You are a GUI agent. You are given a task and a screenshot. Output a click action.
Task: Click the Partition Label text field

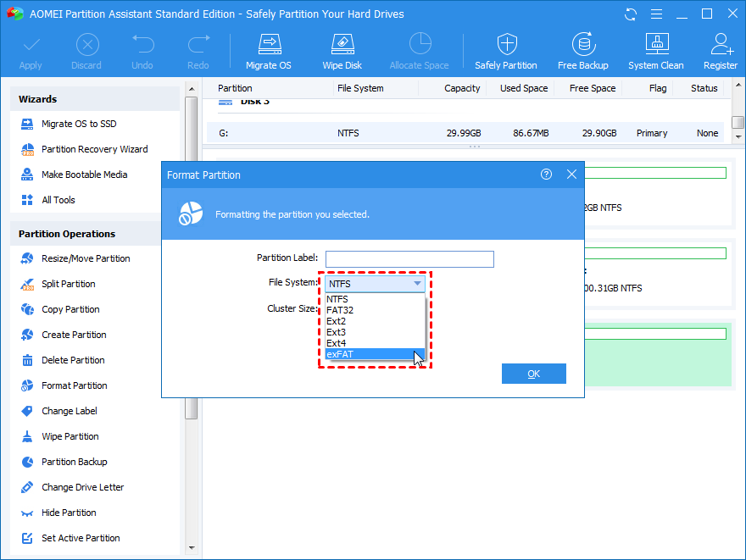[409, 259]
